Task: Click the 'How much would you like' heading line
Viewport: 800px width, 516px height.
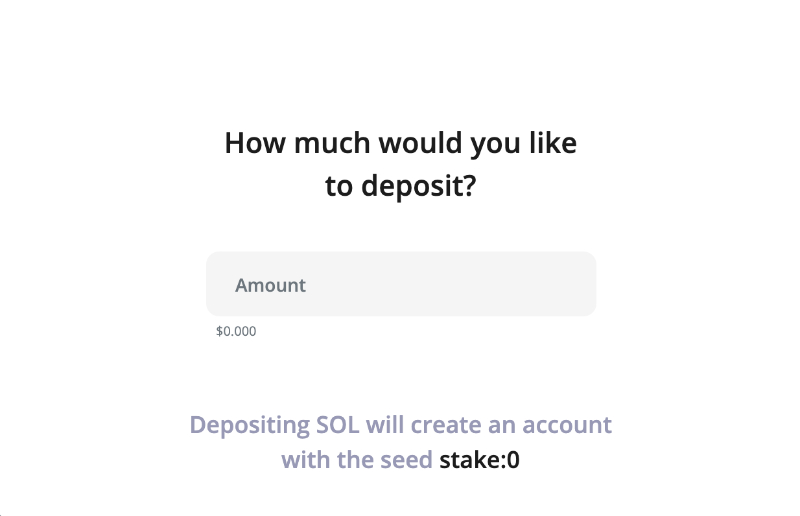Action: coord(400,143)
